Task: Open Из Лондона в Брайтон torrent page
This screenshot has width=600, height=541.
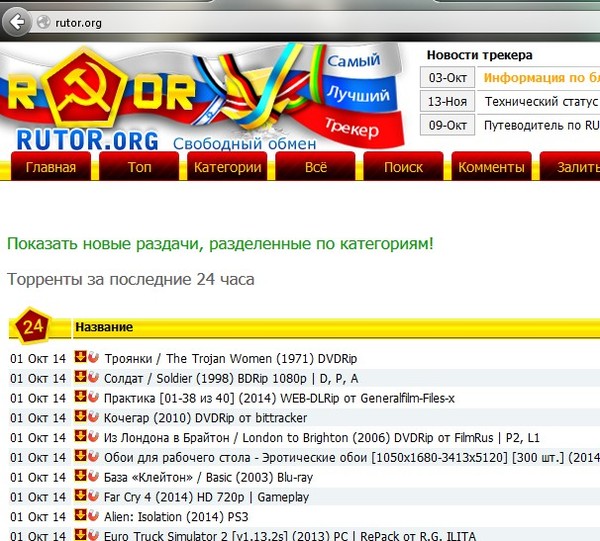Action: click(322, 438)
